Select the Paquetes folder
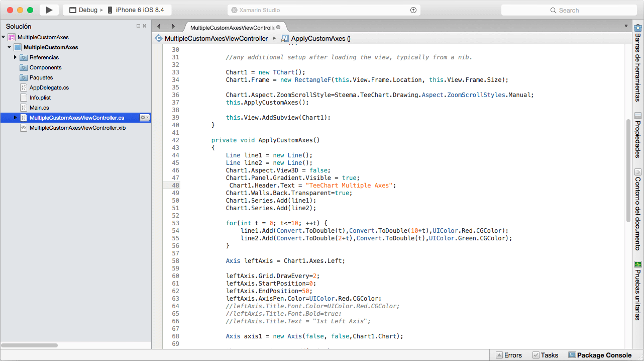This screenshot has height=361, width=644. (41, 77)
